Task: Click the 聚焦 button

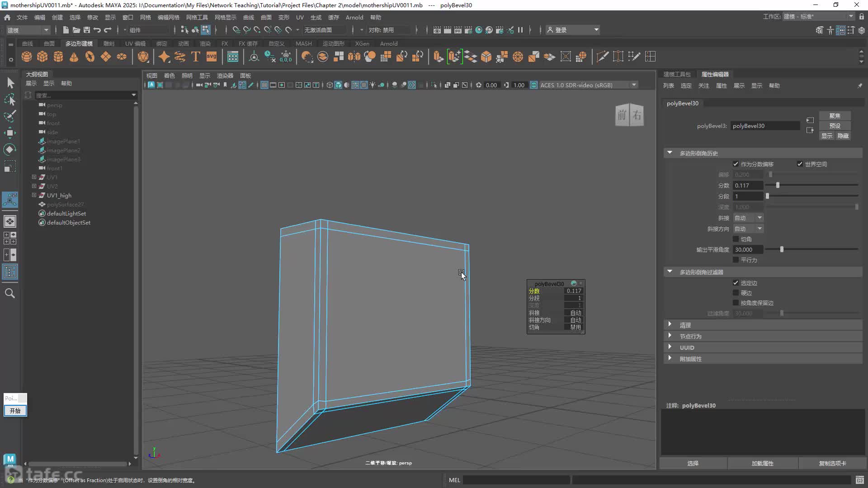Action: pyautogui.click(x=835, y=116)
